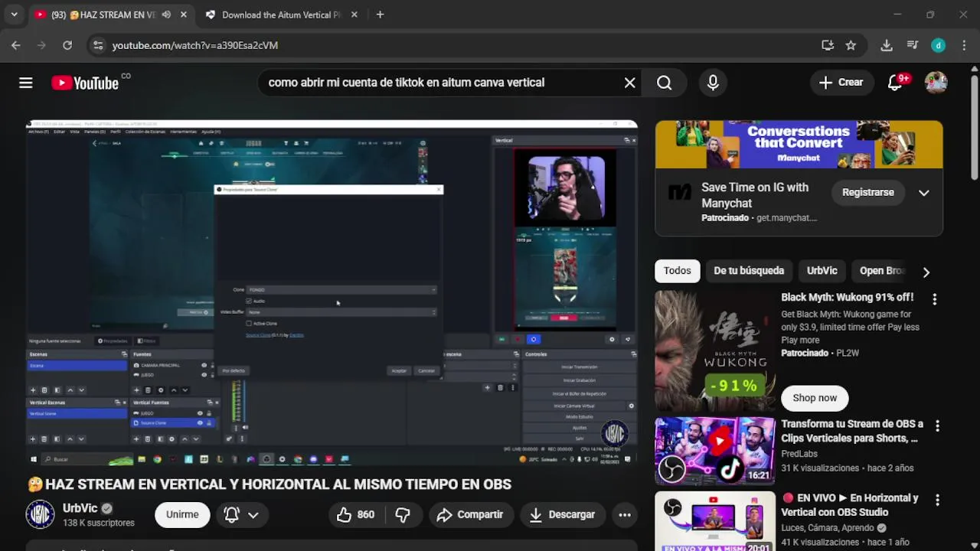Open the EN VIVO Horizontal y Vertical thumbnail

click(x=715, y=521)
